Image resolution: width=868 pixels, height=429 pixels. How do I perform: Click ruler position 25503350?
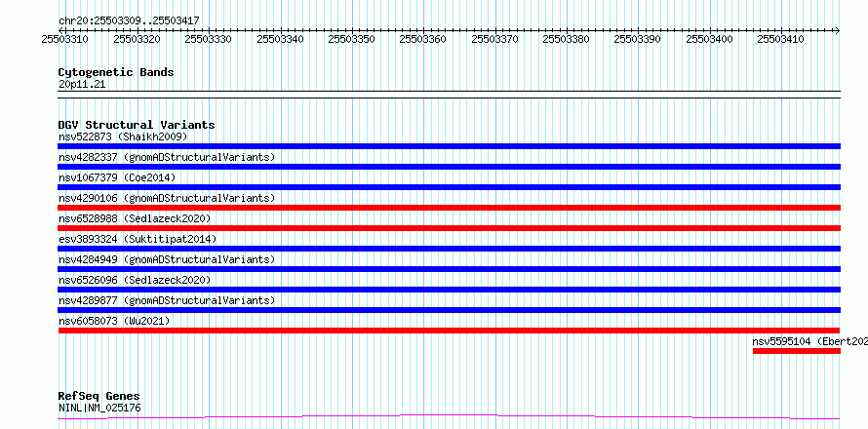click(x=351, y=39)
